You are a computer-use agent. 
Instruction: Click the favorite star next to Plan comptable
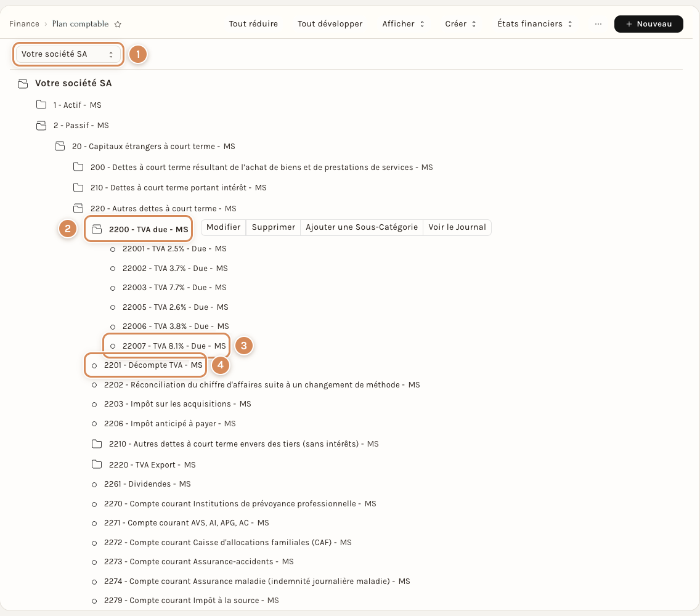(x=118, y=24)
